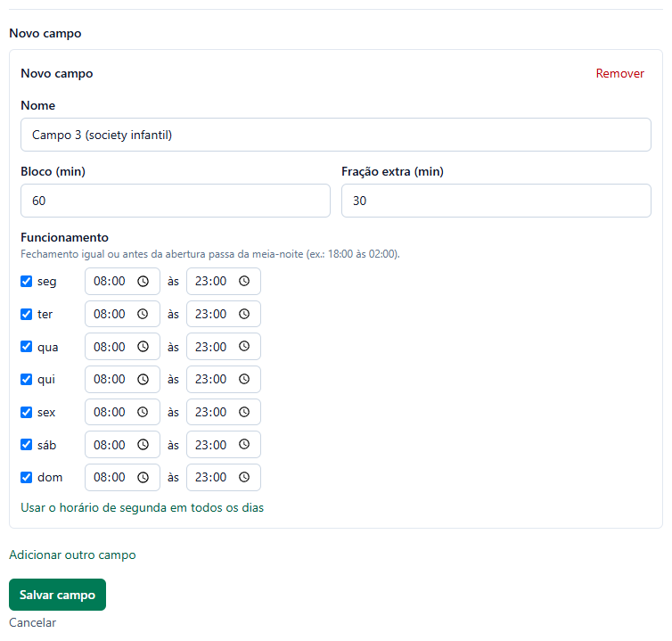Open clock picker for qui closing time

[244, 380]
